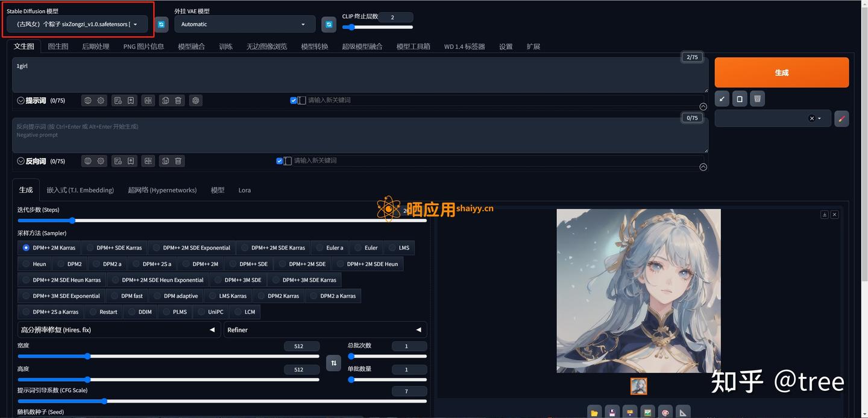The width and height of the screenshot is (868, 418).
Task: Toggle keyword checkbox beside negative prompt
Action: pyautogui.click(x=279, y=160)
